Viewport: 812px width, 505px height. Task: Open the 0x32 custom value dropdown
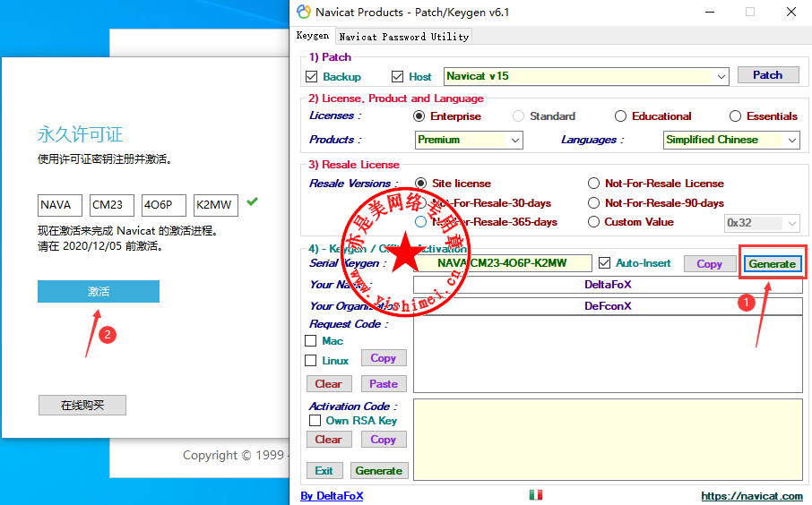791,224
